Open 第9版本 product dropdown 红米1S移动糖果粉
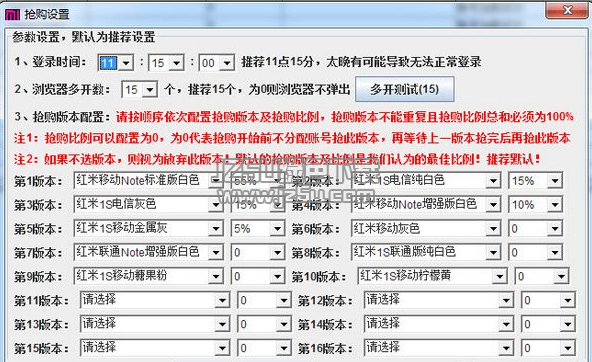This screenshot has width=592, height=362. (x=148, y=276)
